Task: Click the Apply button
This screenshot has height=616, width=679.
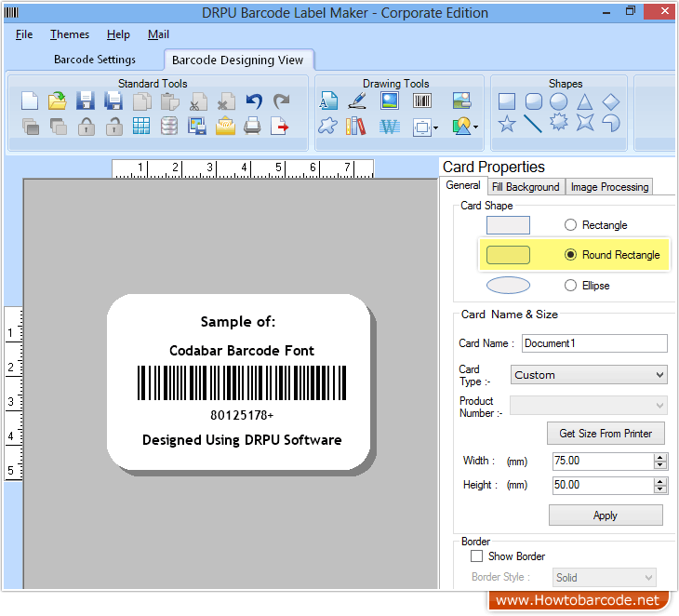Action: pyautogui.click(x=606, y=516)
